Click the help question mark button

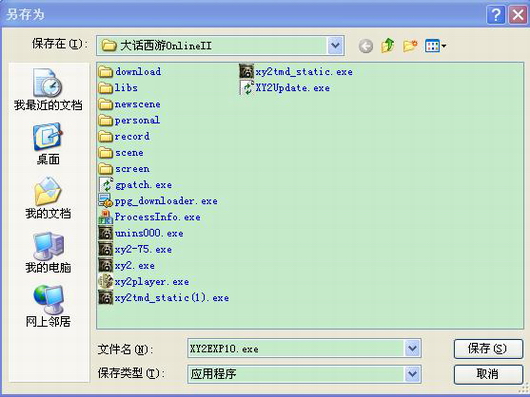pos(496,15)
